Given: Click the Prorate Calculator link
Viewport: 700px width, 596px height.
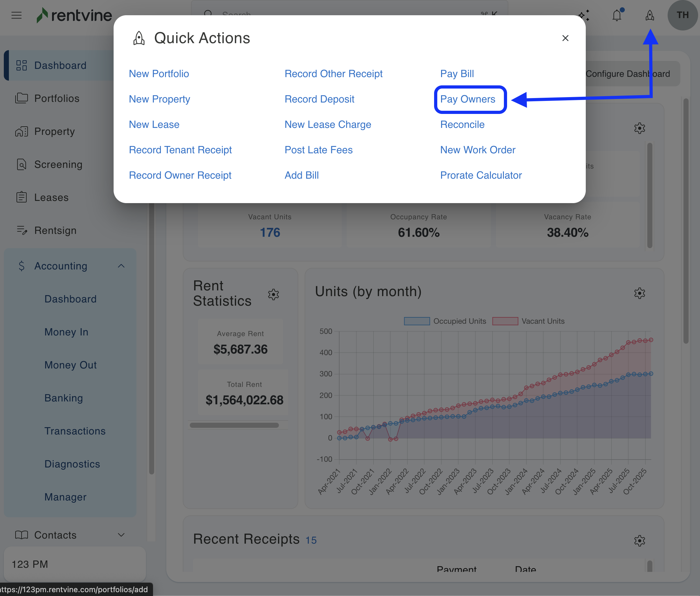Looking at the screenshot, I should tap(481, 175).
